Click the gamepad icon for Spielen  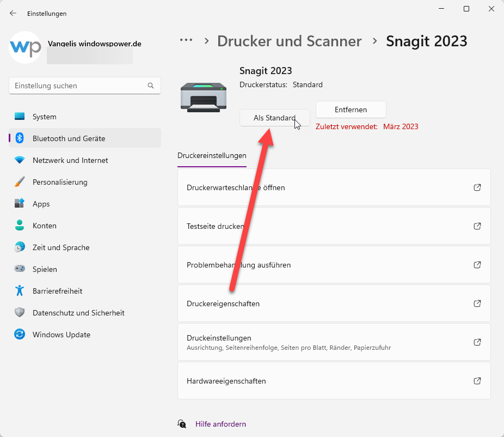click(20, 269)
